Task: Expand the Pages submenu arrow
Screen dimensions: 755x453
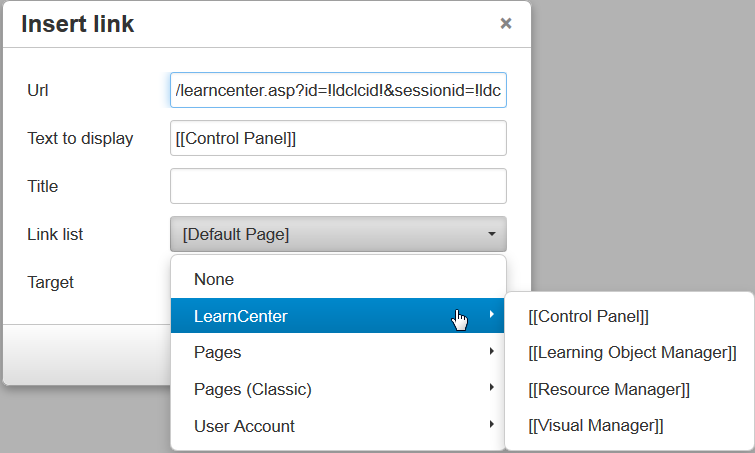Action: [x=491, y=352]
